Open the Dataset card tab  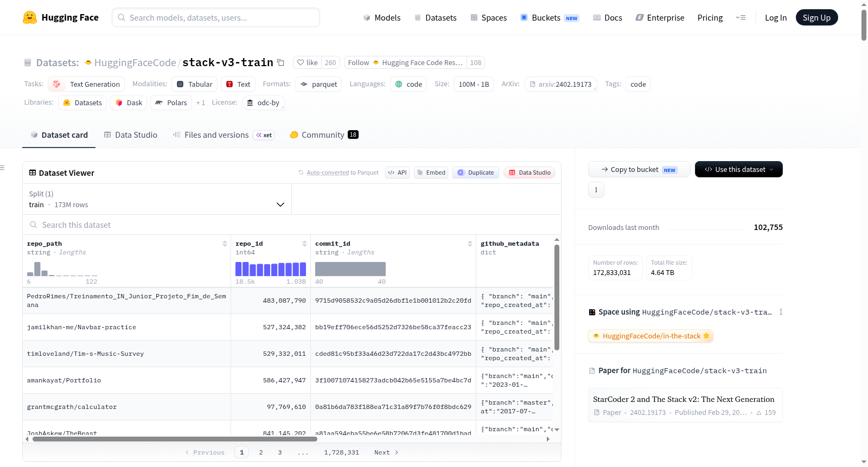(x=59, y=135)
